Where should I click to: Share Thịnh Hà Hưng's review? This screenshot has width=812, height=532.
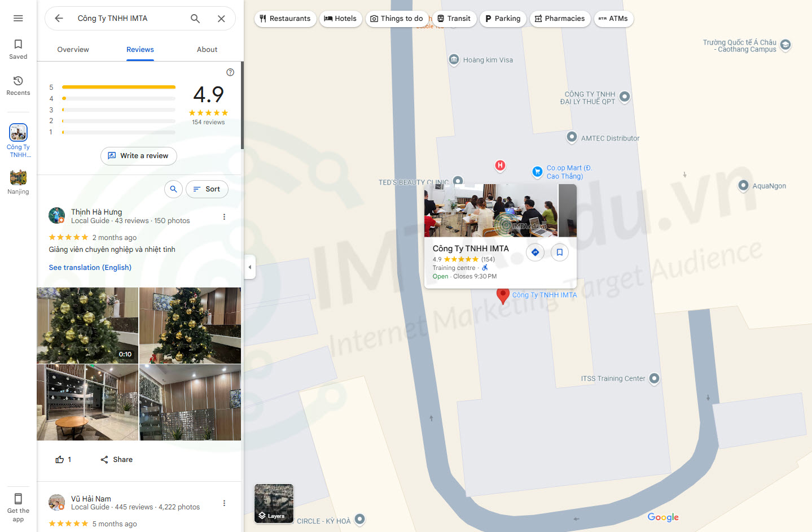coord(116,460)
